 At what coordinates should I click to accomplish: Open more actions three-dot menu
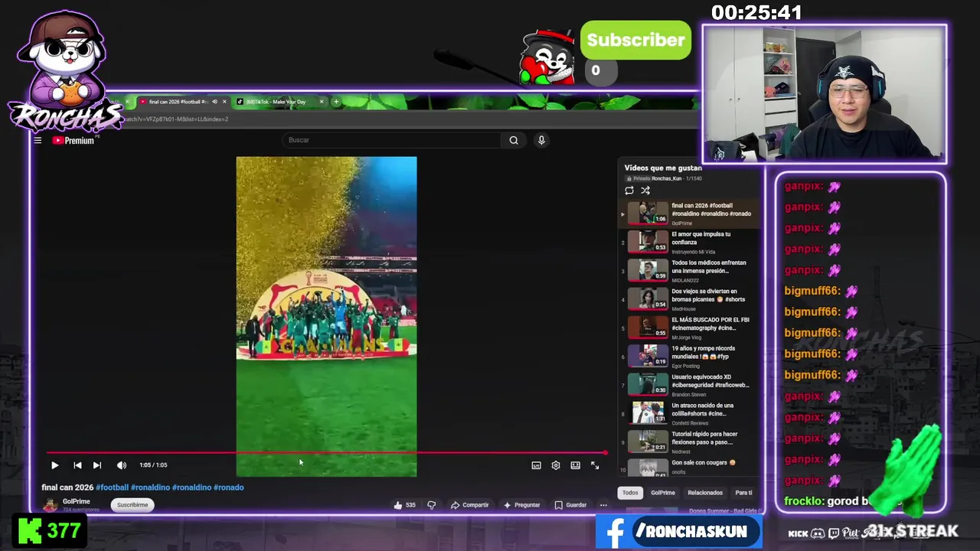tap(603, 505)
